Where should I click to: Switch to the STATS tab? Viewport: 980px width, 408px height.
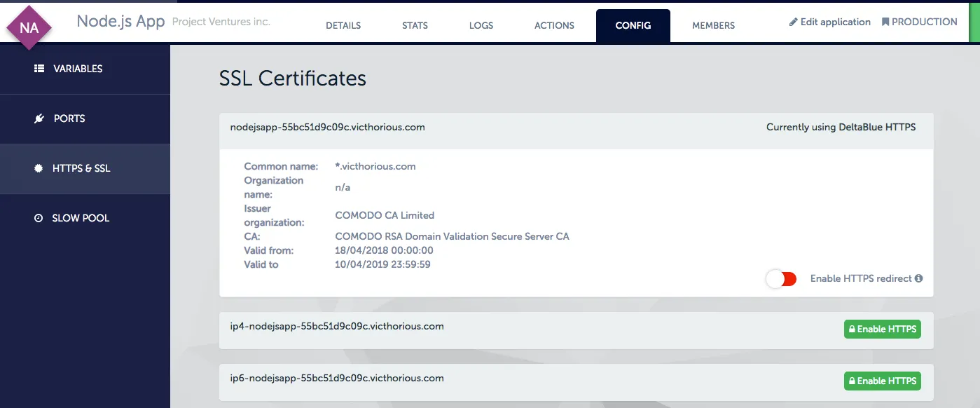coord(415,25)
